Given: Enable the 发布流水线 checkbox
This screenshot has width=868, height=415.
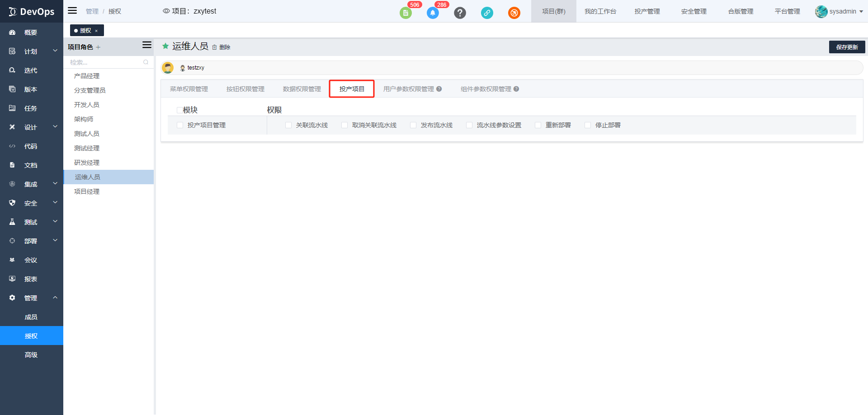Looking at the screenshot, I should [x=413, y=125].
